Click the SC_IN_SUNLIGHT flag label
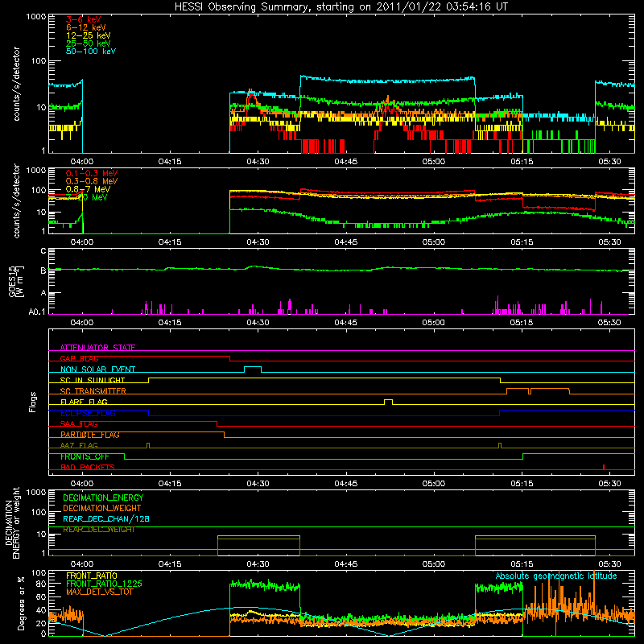This screenshot has width=644, height=644. (x=93, y=380)
